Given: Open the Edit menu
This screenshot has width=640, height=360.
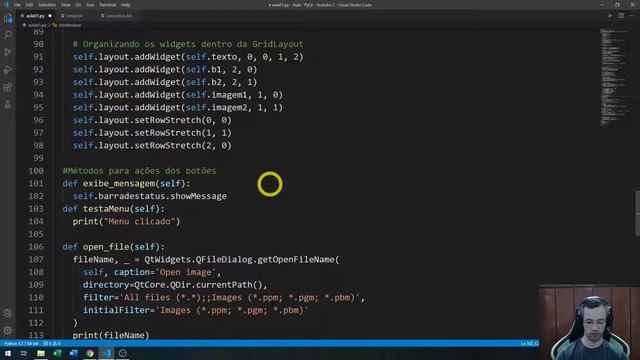Looking at the screenshot, I should pos(29,5).
